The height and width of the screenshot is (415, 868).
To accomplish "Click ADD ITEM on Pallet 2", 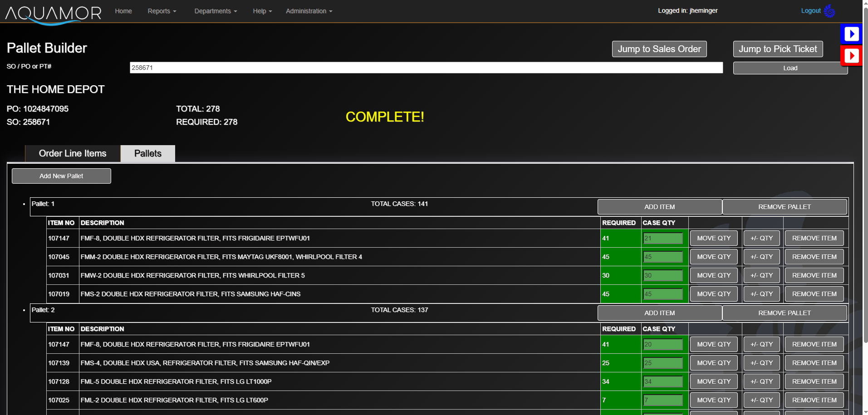I will (659, 312).
